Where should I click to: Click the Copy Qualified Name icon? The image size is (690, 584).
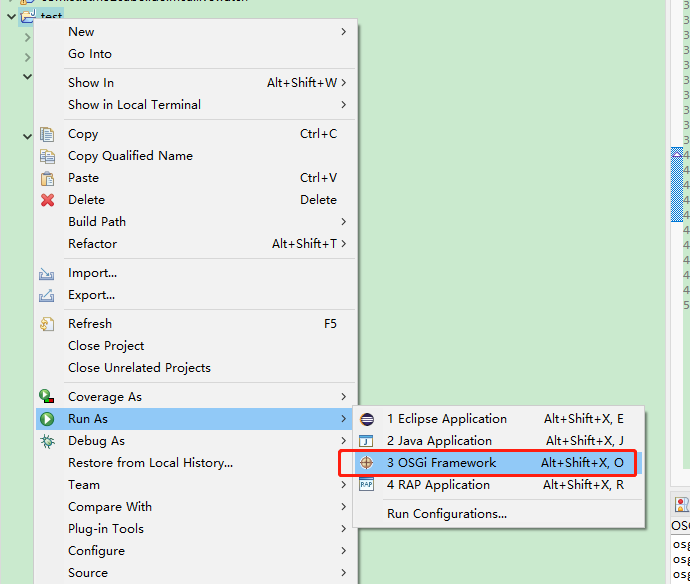pos(47,156)
